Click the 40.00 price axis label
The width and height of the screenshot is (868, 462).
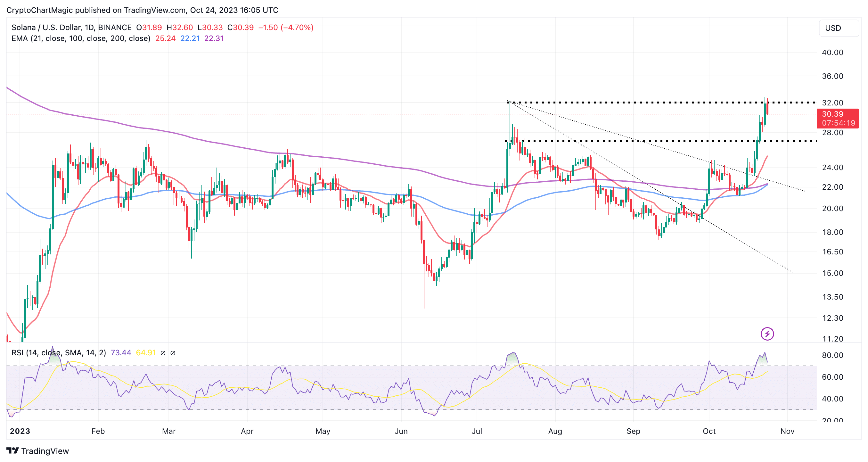click(x=832, y=52)
